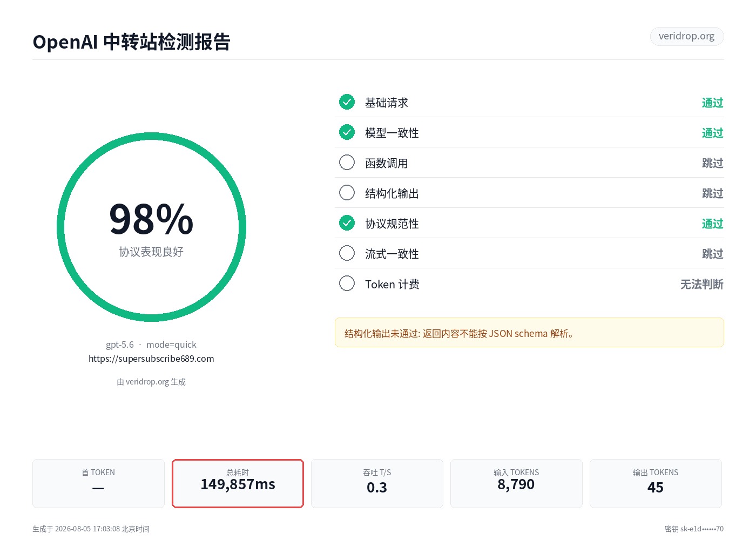Select the 首 TOKEN stat card
Viewport: 756px width, 540px height.
tap(98, 483)
